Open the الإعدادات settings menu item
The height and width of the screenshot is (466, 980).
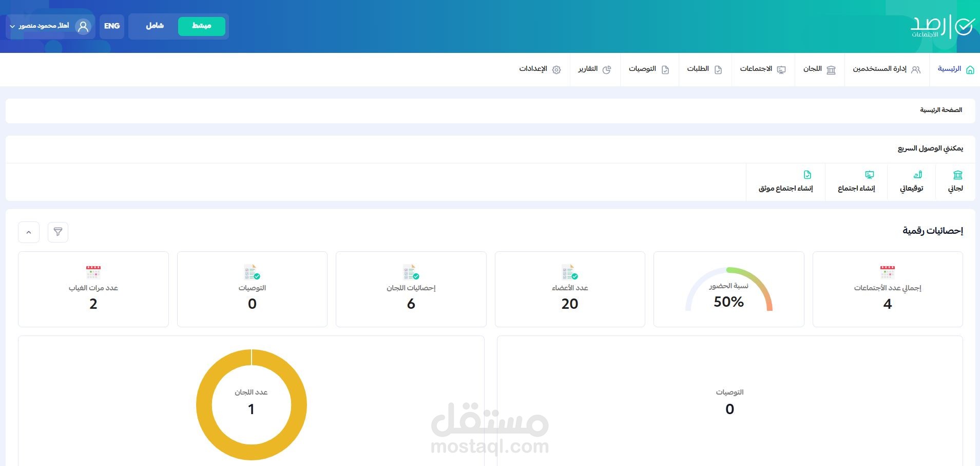[x=540, y=69]
